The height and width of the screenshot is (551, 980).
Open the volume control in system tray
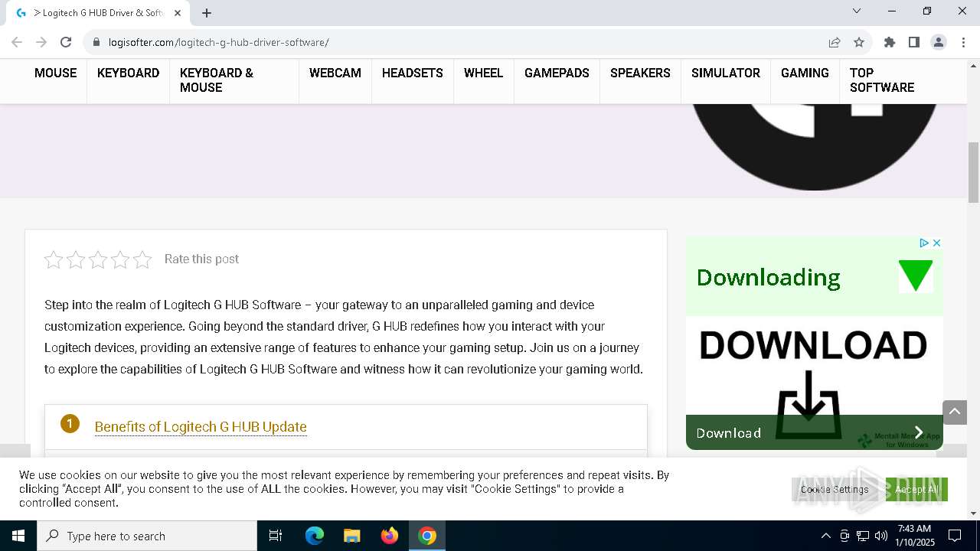tap(880, 536)
